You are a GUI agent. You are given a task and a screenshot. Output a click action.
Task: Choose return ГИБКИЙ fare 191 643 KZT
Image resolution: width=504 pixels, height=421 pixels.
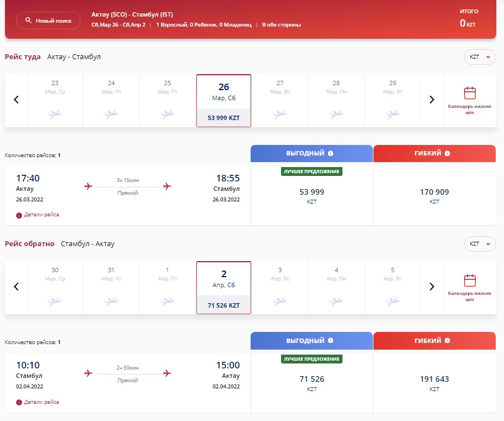[x=434, y=383]
